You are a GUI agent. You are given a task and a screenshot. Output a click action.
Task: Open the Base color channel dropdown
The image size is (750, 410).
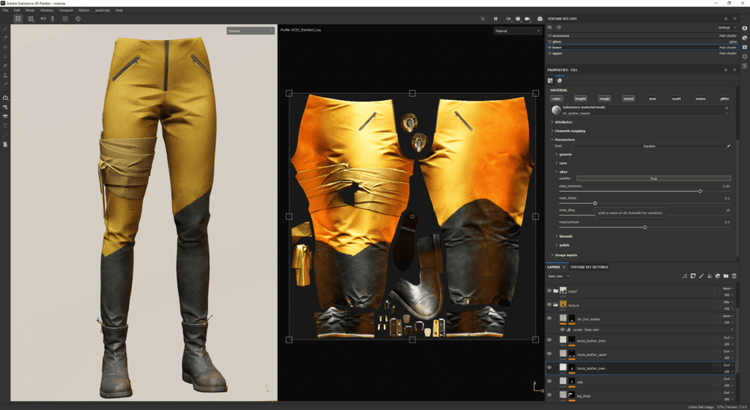point(560,276)
